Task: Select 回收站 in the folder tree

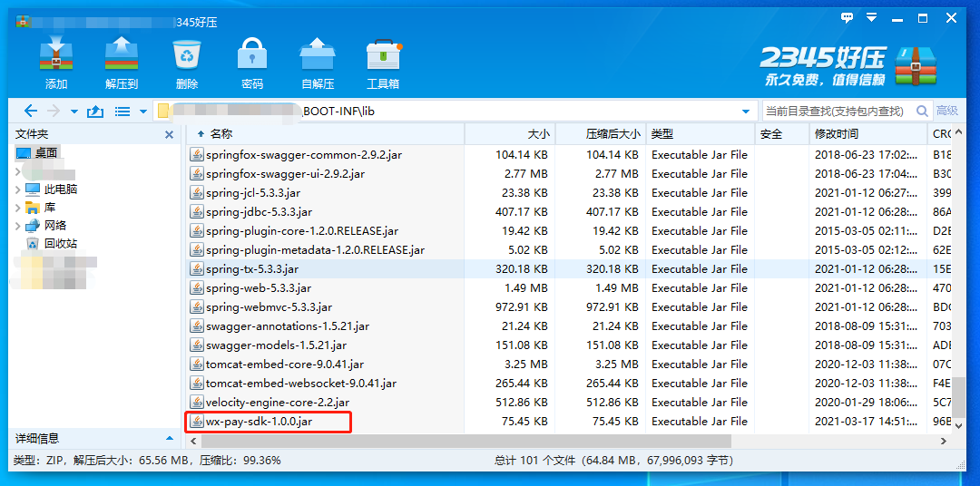Action: (x=61, y=244)
